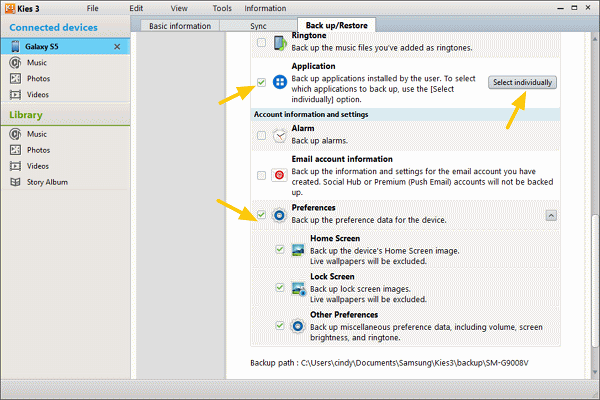Minimize the Kies 3 window
The width and height of the screenshot is (600, 400).
(561, 8)
